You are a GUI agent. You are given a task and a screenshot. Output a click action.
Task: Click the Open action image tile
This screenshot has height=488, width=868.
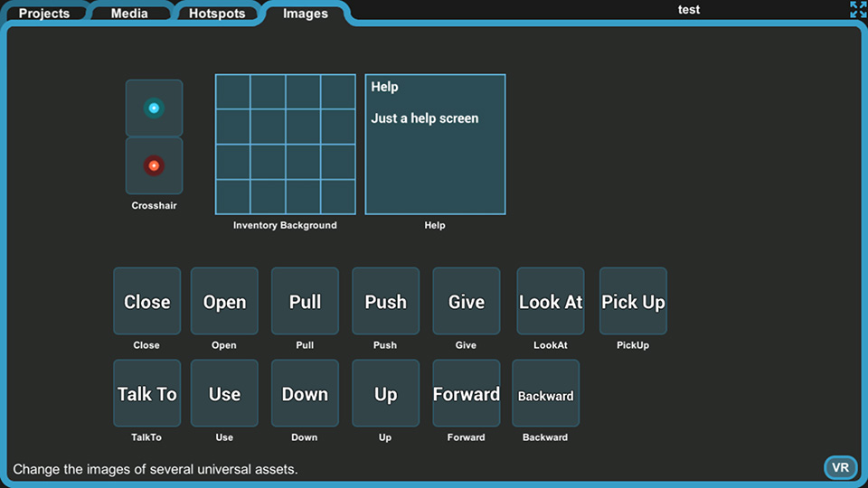pos(224,301)
